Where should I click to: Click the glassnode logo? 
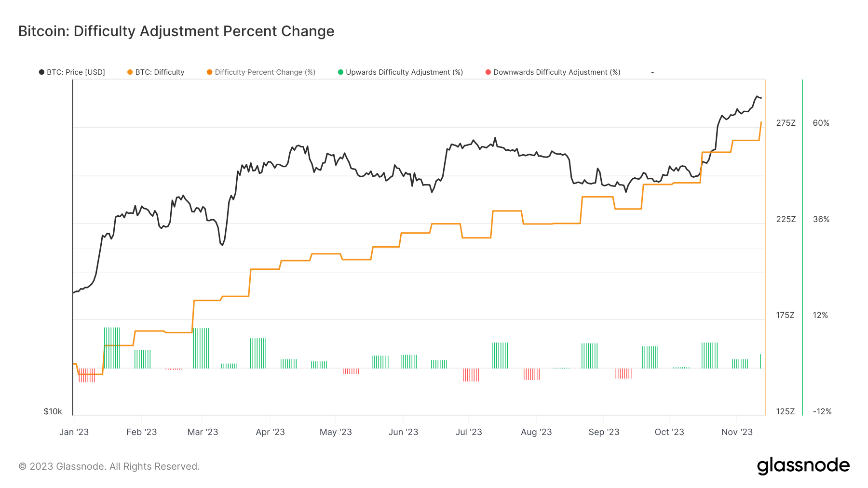click(803, 466)
